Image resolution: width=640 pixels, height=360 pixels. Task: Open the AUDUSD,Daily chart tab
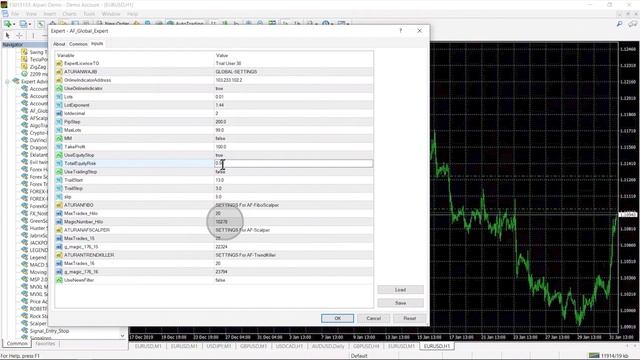point(328,346)
